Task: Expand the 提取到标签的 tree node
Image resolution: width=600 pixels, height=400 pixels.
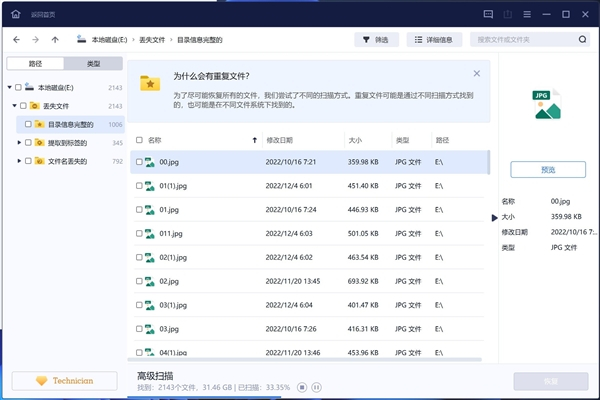Action: pyautogui.click(x=19, y=143)
